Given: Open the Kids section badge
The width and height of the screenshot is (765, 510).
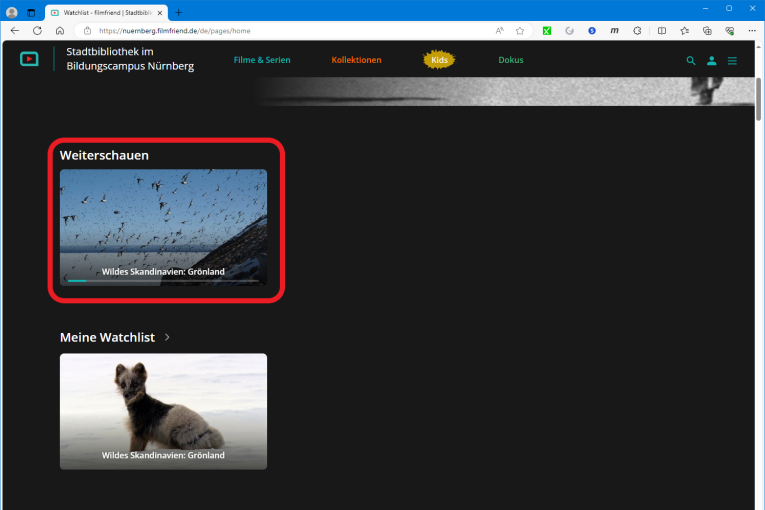Looking at the screenshot, I should tap(439, 60).
